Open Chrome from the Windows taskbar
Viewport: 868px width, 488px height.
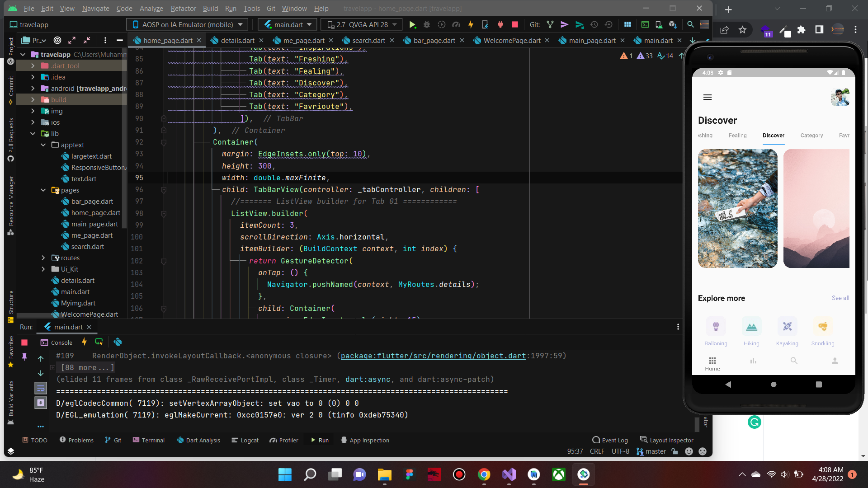tap(484, 474)
